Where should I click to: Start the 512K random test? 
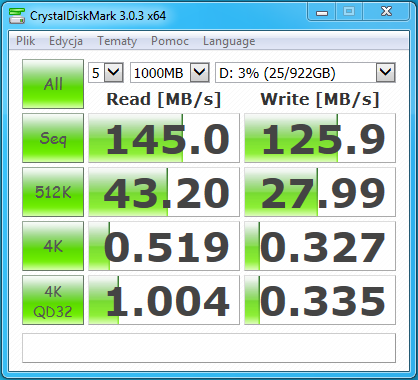tap(53, 192)
